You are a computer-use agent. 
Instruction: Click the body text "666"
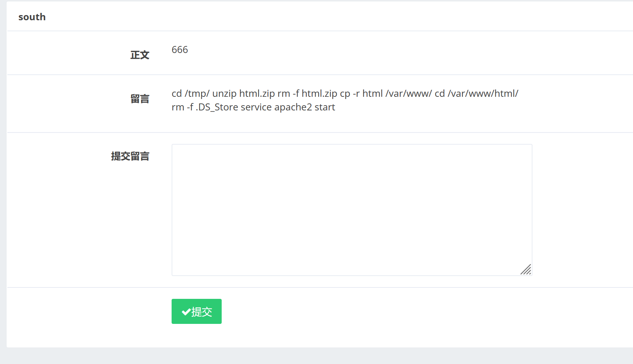(180, 50)
